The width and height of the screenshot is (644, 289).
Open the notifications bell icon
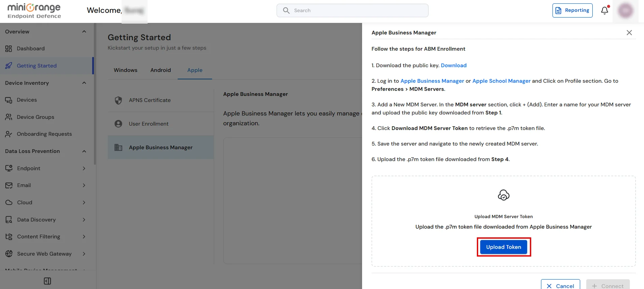[605, 10]
